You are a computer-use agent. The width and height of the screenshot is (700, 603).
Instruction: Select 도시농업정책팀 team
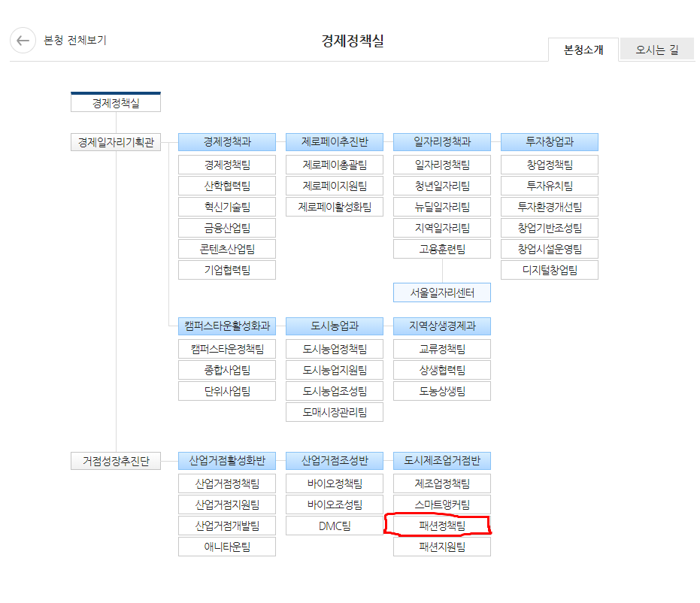click(335, 349)
